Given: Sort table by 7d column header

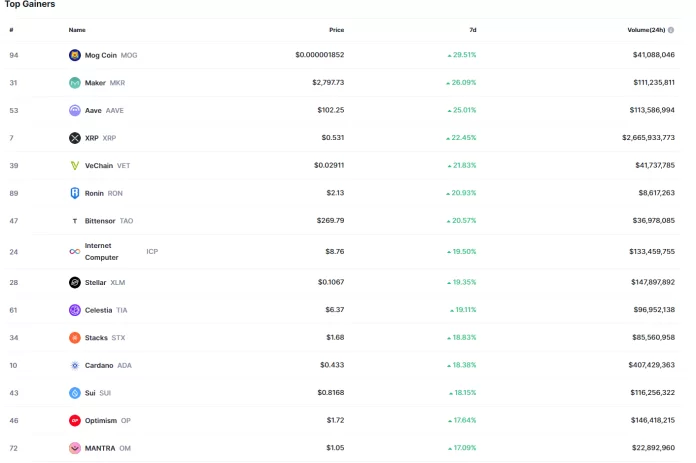Looking at the screenshot, I should (471, 30).
